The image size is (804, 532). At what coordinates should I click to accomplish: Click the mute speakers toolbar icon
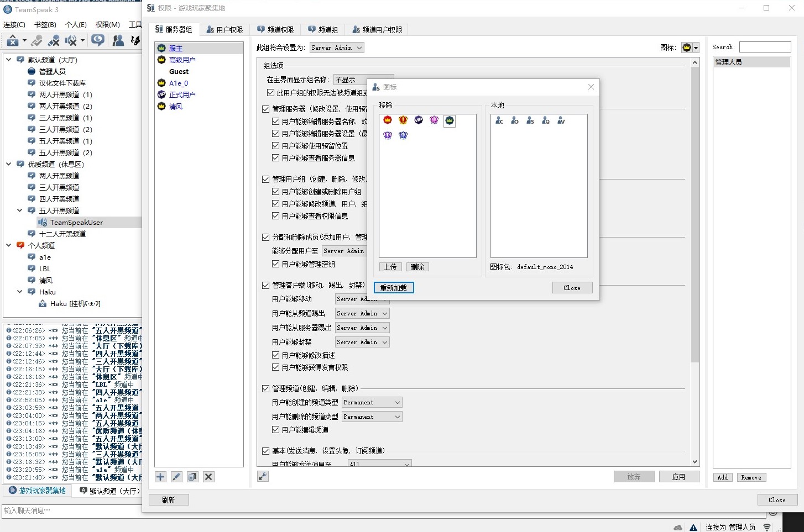71,40
